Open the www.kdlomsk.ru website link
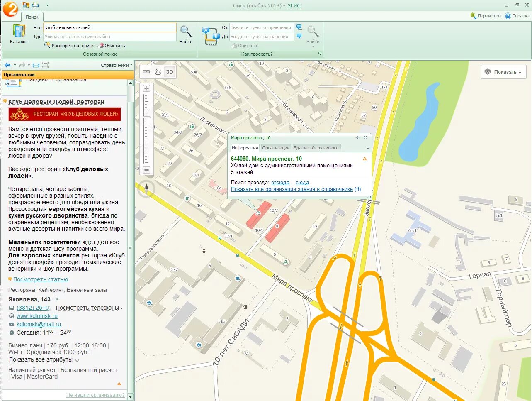This screenshot has height=401, width=532. coord(37,316)
